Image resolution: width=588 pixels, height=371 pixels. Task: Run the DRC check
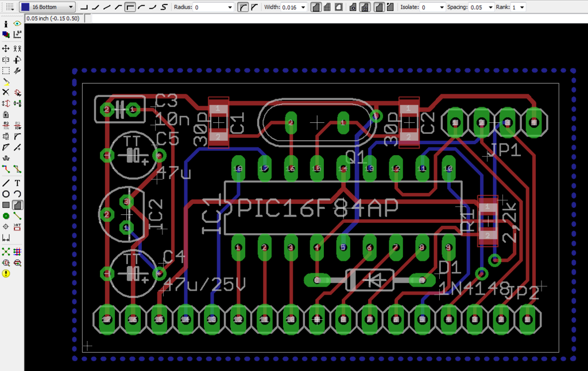tap(17, 263)
